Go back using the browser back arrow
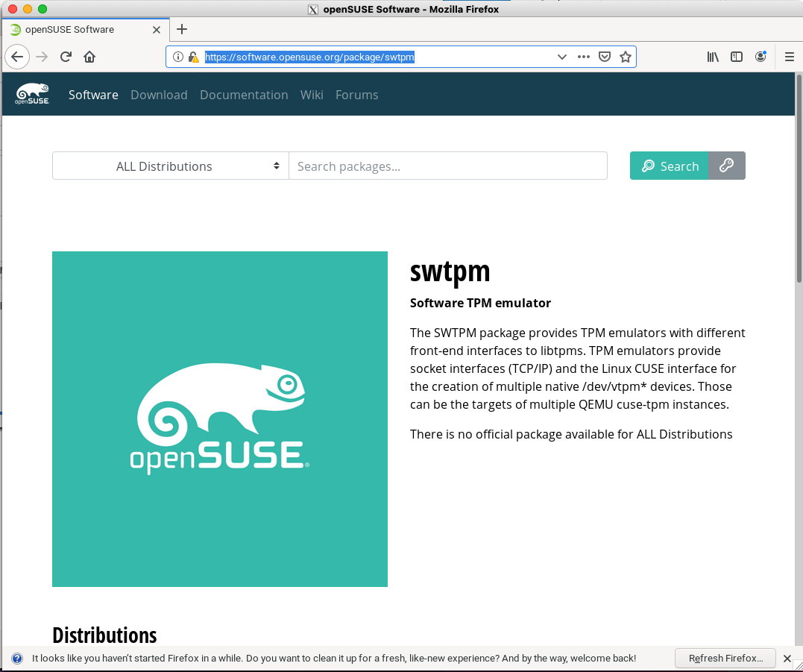The width and height of the screenshot is (803, 672). [x=17, y=57]
